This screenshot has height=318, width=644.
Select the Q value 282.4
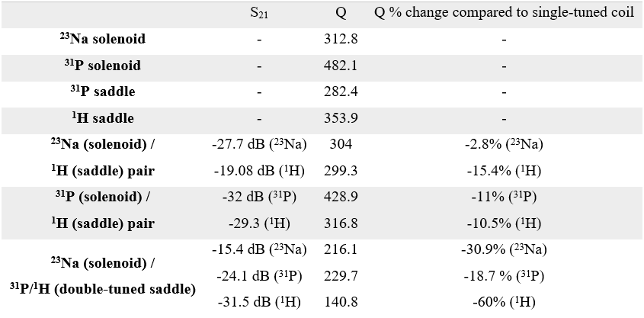click(x=341, y=92)
